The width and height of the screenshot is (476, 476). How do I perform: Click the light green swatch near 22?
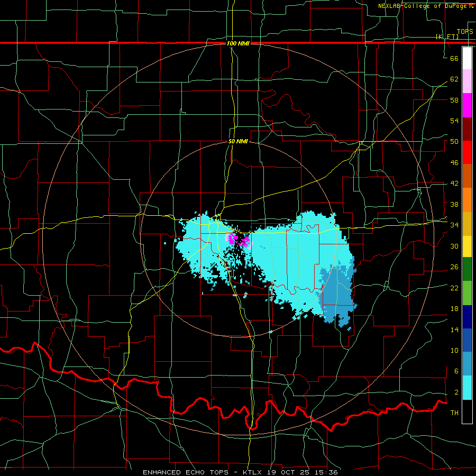(x=467, y=293)
